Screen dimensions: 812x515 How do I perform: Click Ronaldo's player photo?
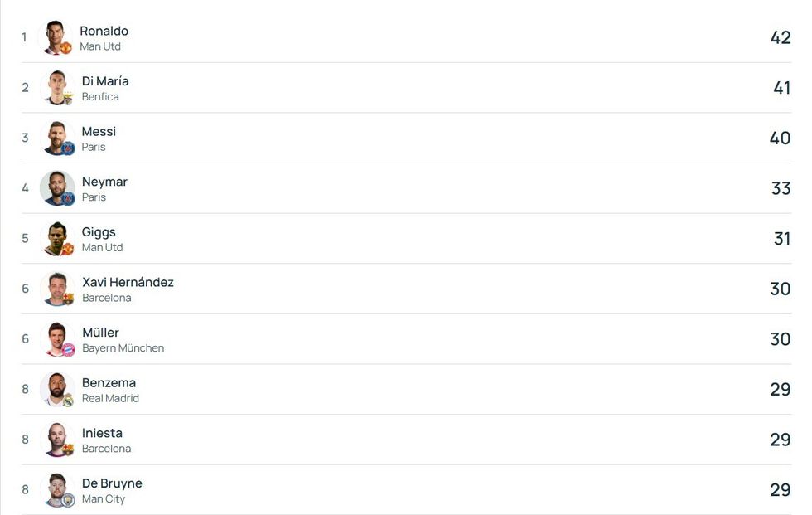(56, 37)
